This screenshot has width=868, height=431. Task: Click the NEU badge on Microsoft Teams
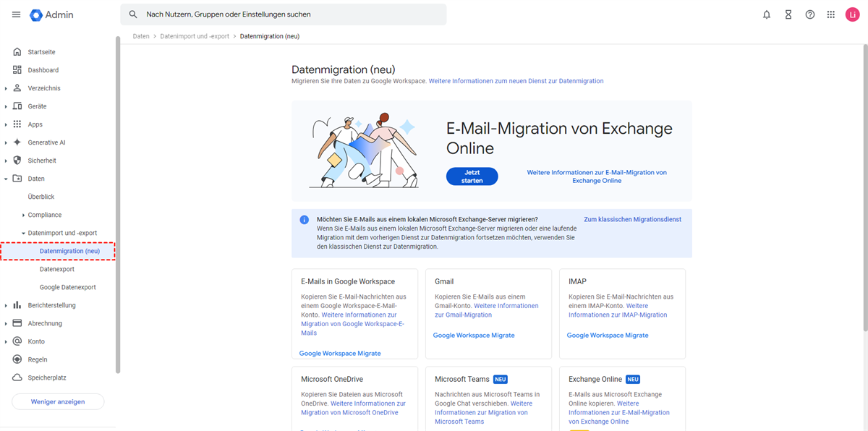(501, 379)
